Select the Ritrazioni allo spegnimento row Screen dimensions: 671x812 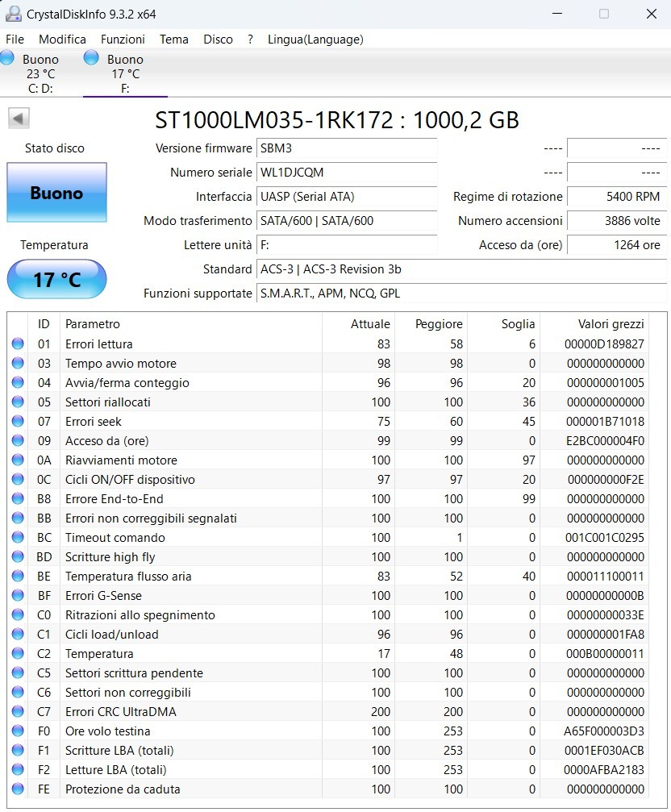pos(327,614)
